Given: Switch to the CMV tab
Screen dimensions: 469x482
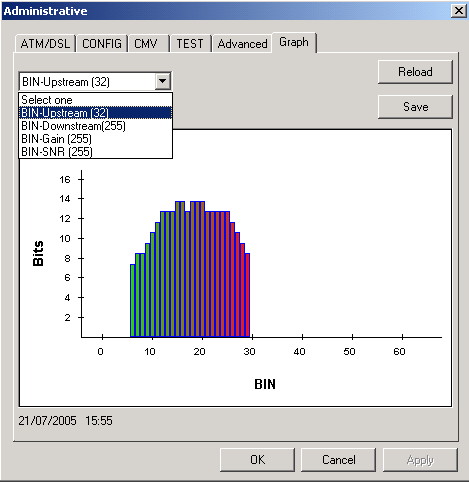Looking at the screenshot, I should pos(149,44).
